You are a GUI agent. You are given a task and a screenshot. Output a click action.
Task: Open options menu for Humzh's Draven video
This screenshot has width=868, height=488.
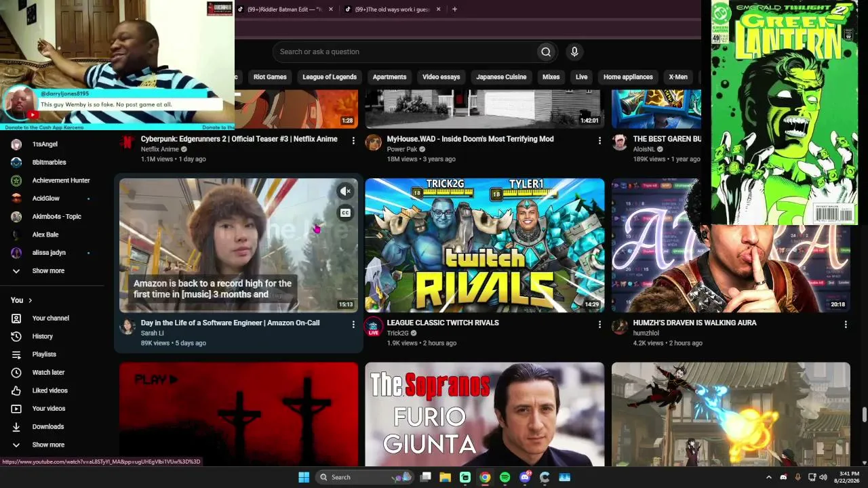pos(846,325)
